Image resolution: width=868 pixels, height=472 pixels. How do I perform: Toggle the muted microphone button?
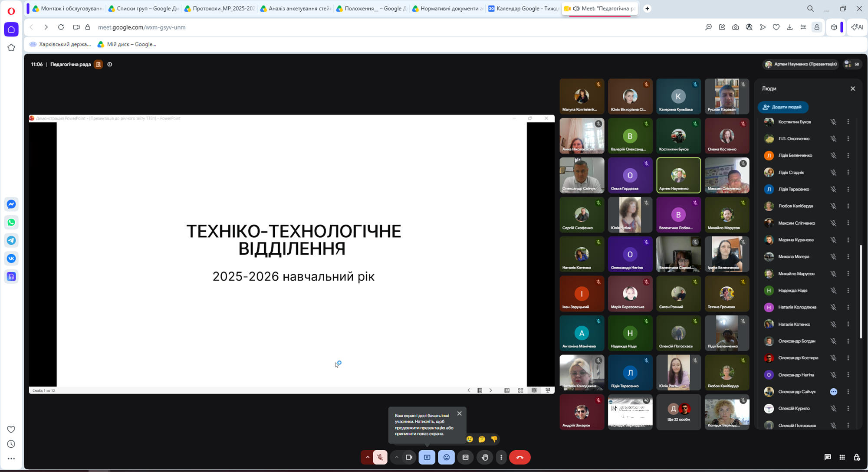(380, 457)
